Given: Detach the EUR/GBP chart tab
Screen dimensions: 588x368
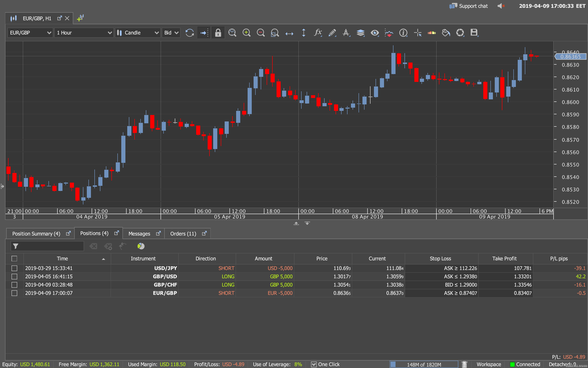Looking at the screenshot, I should click(x=59, y=18).
